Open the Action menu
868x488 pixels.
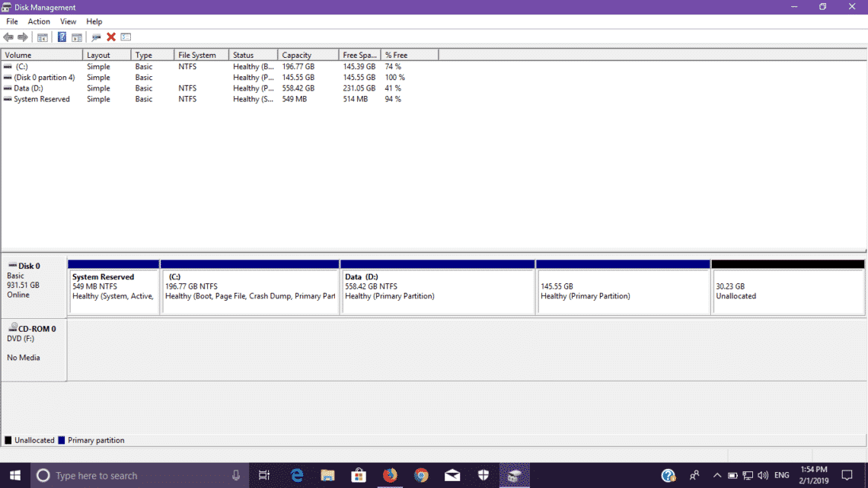[x=39, y=21]
